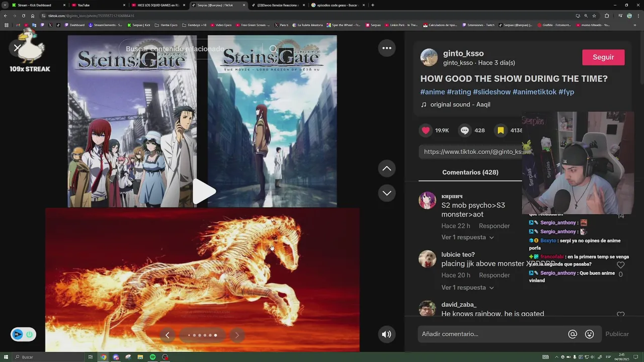Like the post with heart icon

click(x=426, y=130)
